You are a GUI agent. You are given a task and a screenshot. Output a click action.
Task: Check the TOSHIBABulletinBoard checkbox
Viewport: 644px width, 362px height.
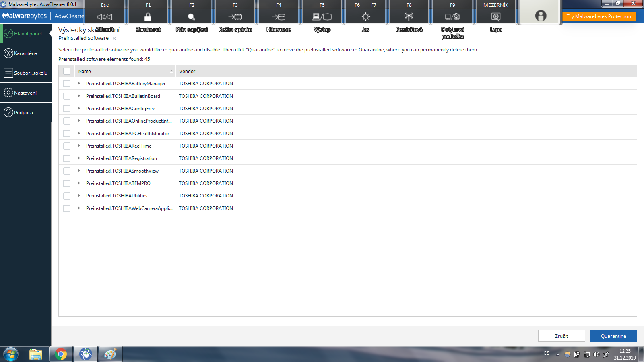coord(67,96)
